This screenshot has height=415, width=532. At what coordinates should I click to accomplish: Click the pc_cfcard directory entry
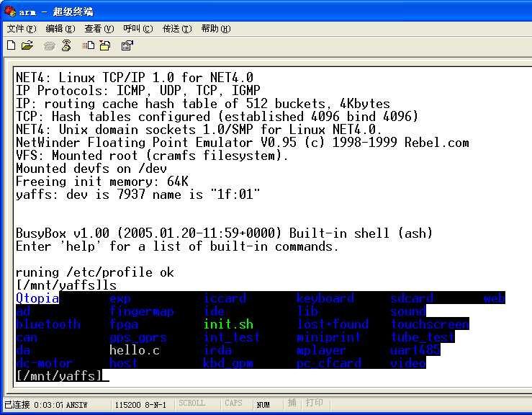[329, 362]
